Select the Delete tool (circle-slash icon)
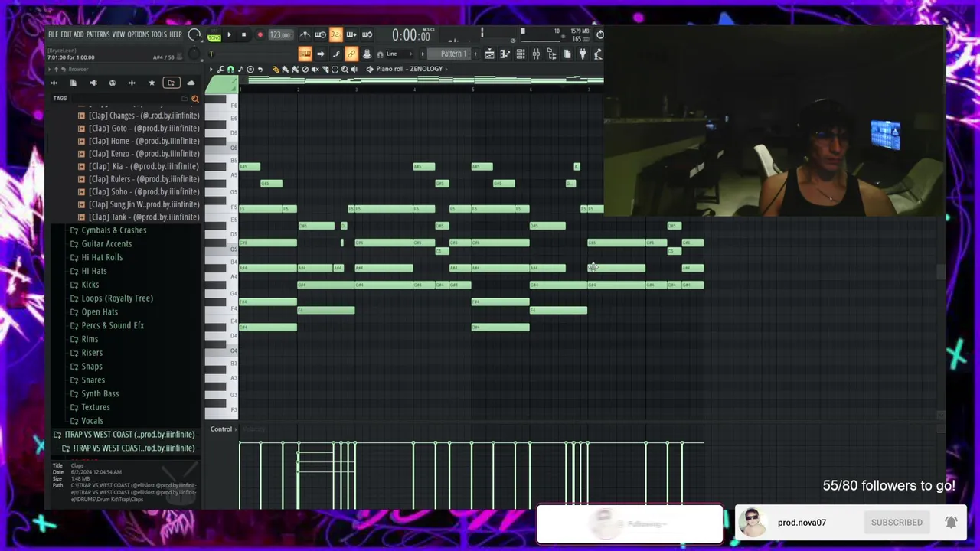This screenshot has width=980, height=551. (x=305, y=70)
